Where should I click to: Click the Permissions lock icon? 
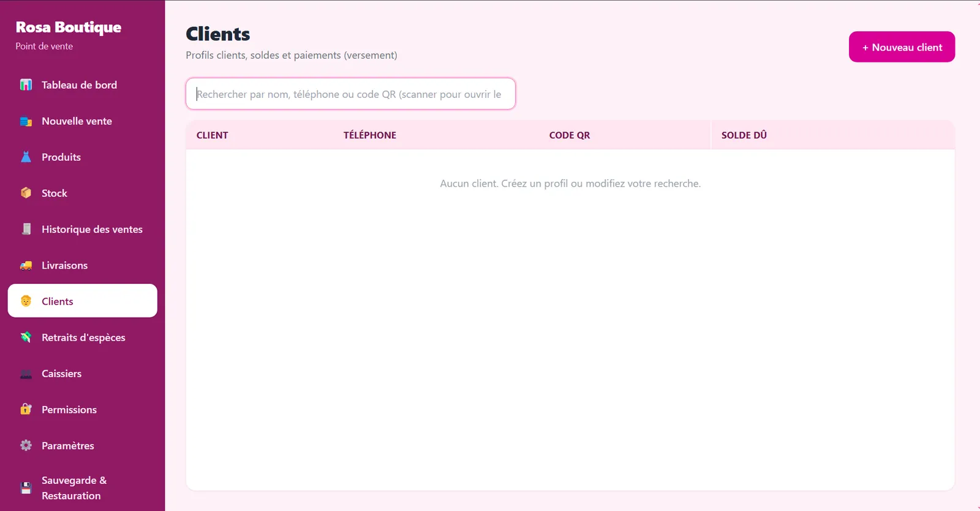26,409
